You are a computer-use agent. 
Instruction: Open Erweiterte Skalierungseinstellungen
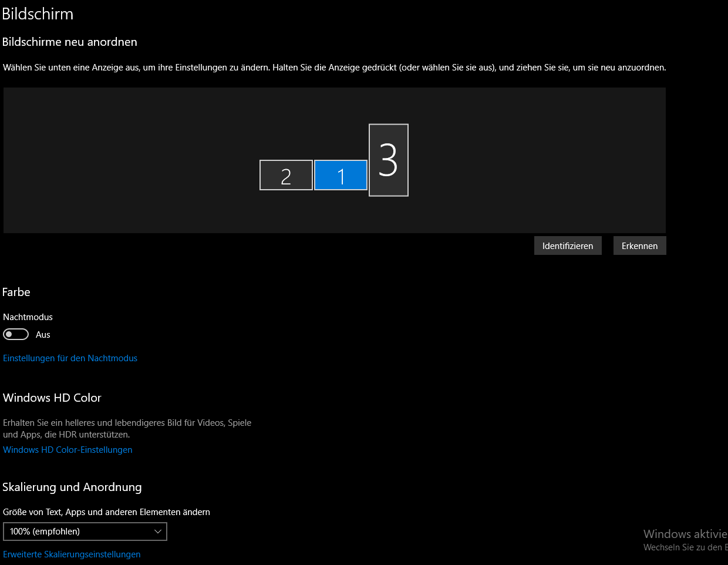click(72, 554)
